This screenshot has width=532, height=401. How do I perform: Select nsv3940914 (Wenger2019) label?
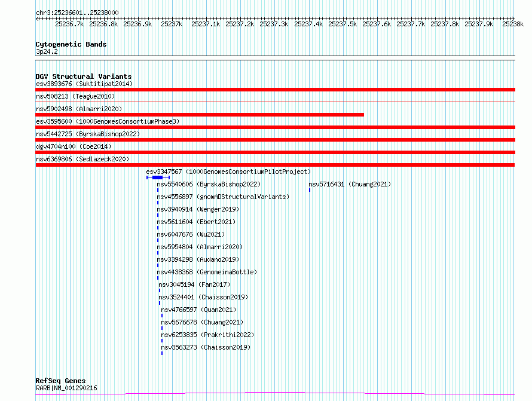tap(198, 209)
